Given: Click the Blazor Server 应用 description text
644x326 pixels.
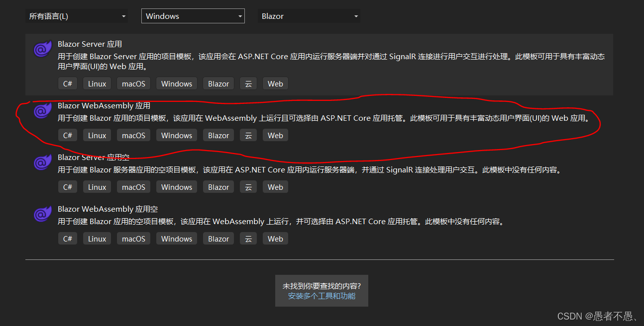Looking at the screenshot, I should click(x=331, y=62).
